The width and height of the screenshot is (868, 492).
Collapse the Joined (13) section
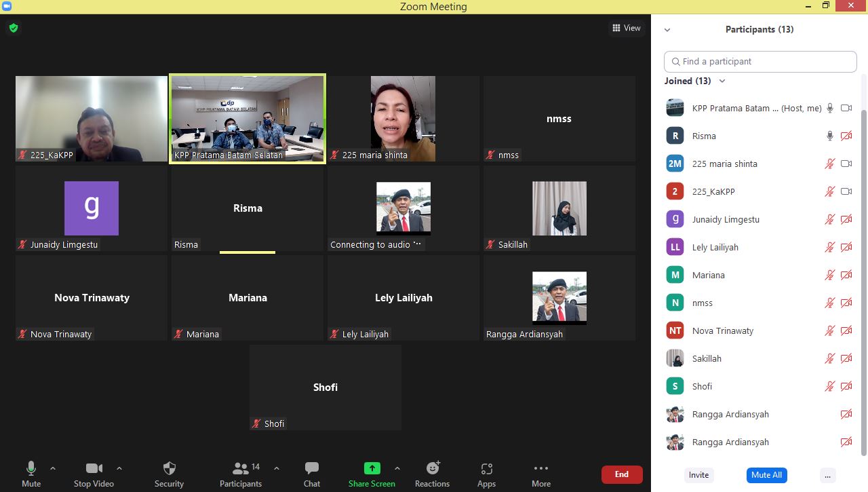point(722,81)
